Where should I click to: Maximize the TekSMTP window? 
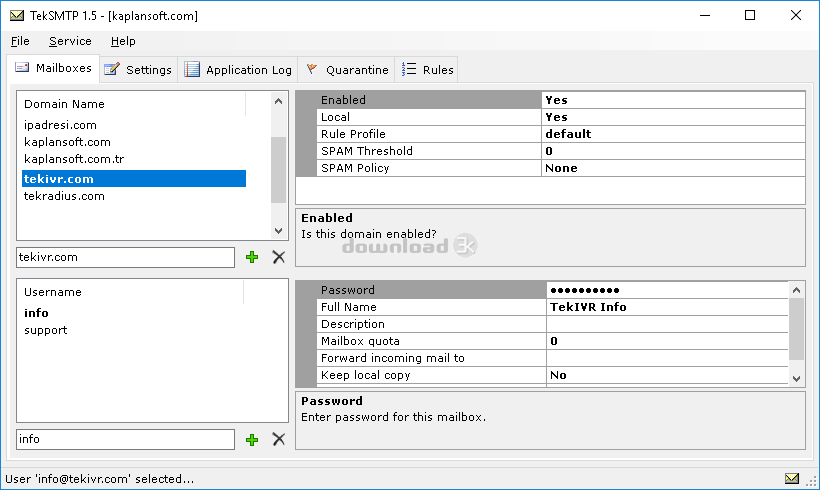click(x=750, y=16)
